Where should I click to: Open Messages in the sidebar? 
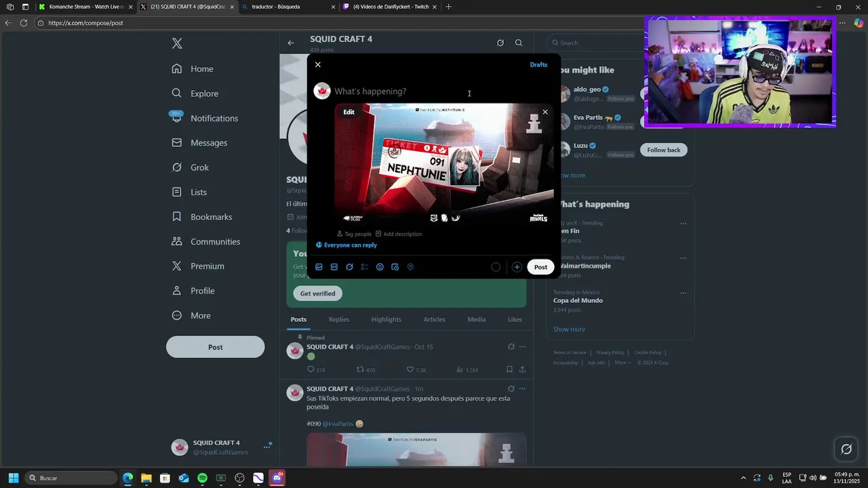[x=199, y=143]
